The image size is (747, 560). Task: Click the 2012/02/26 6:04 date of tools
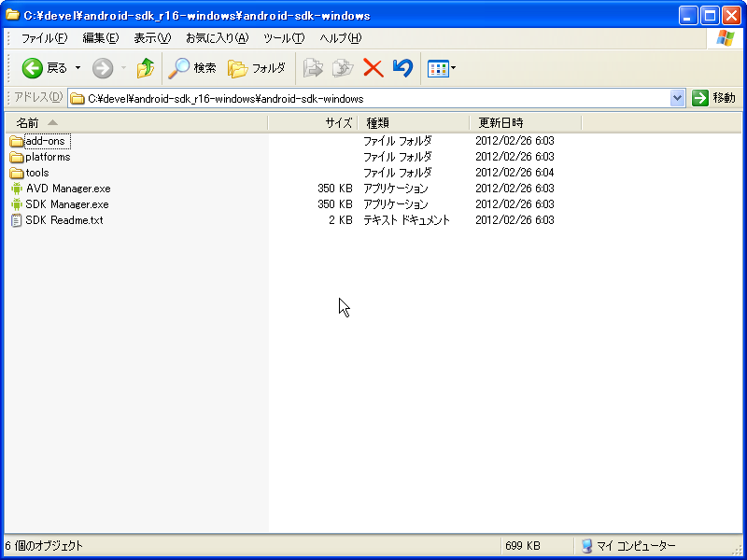pos(514,173)
